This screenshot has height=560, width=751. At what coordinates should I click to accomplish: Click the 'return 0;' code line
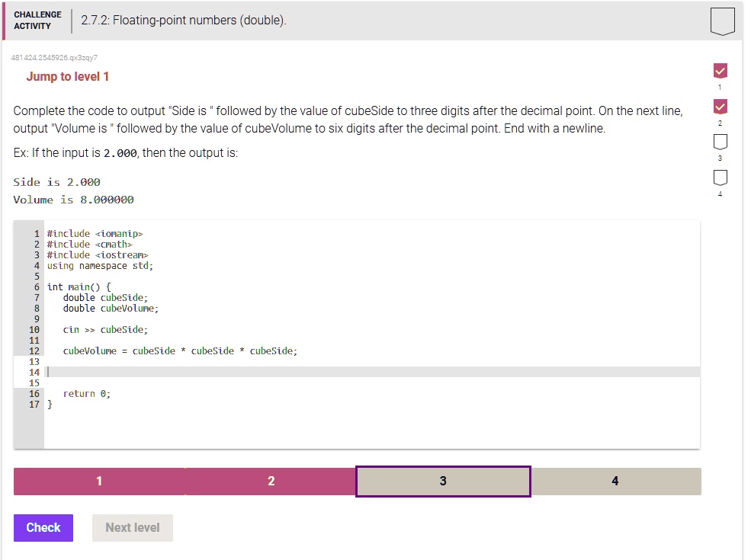pos(87,393)
